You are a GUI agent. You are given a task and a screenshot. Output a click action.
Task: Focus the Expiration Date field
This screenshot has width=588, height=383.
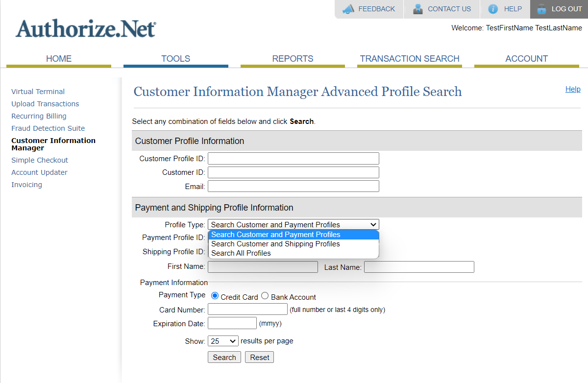click(232, 323)
